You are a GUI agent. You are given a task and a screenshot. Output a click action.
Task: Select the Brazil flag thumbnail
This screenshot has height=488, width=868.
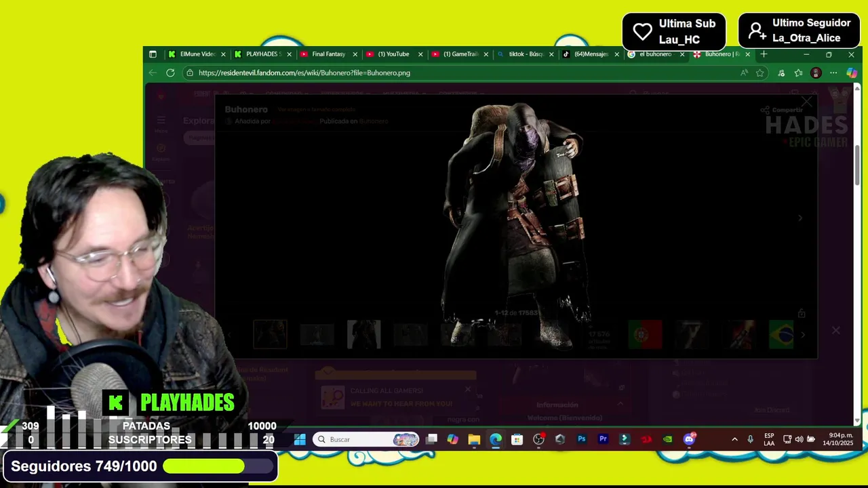(781, 334)
